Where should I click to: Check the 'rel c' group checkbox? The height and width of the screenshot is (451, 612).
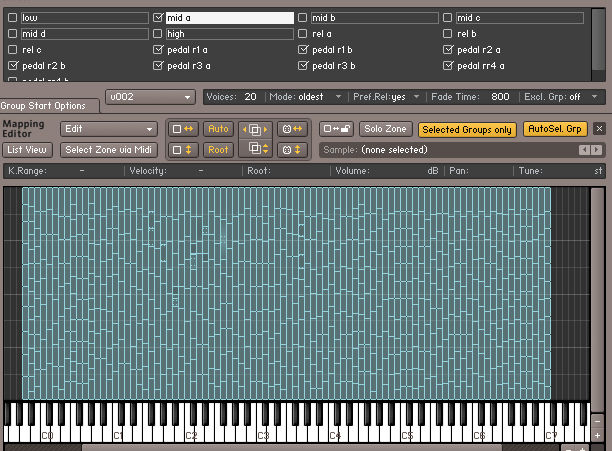[13, 50]
